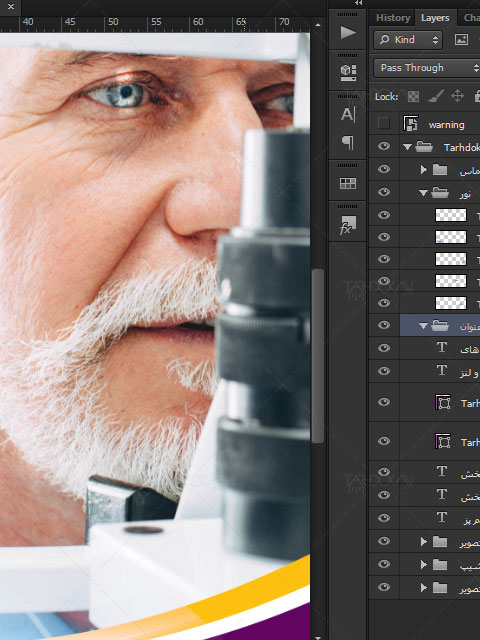This screenshot has width=480, height=640.
Task: Close the document tab with X
Action: pyautogui.click(x=11, y=7)
